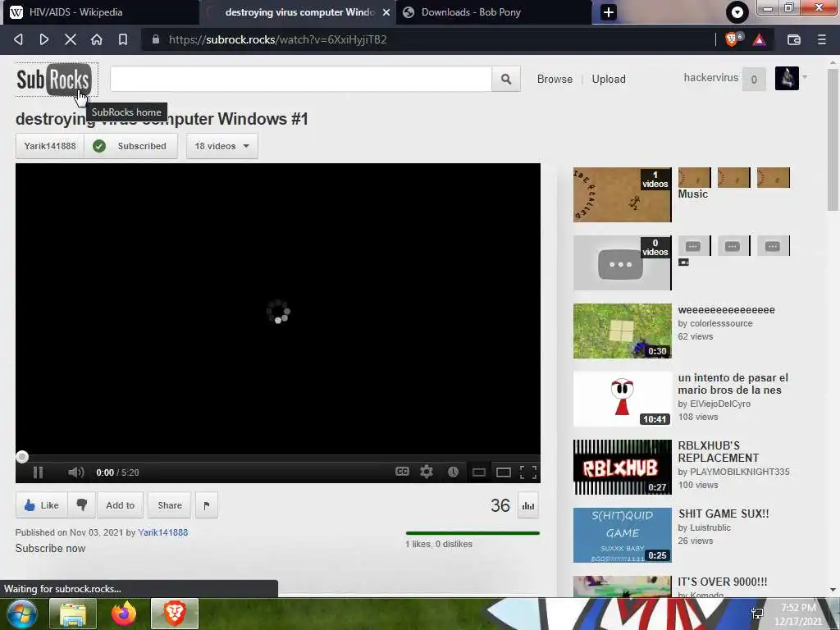Image resolution: width=840 pixels, height=630 pixels.
Task: Open the Yarik141888 channel button
Action: pos(50,146)
